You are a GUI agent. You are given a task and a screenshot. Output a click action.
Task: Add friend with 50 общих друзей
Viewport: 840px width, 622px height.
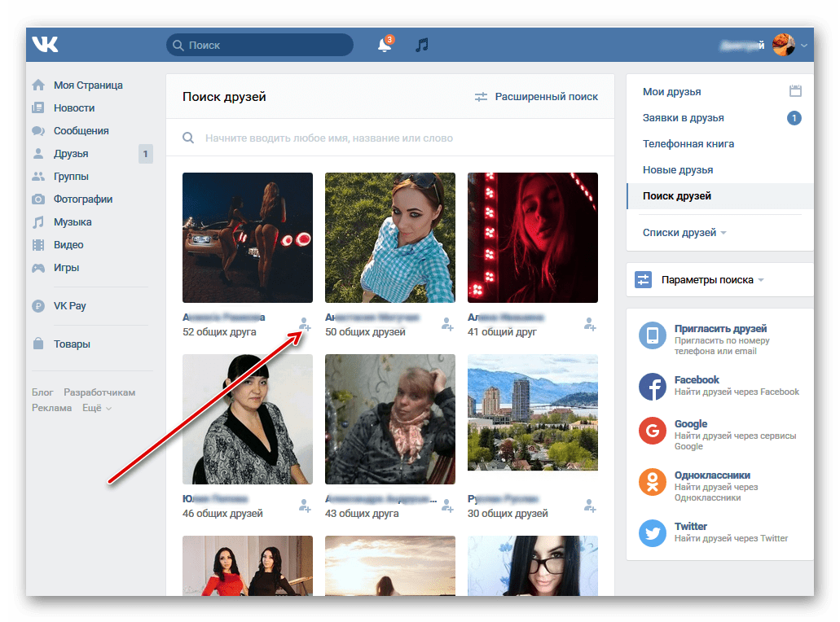[x=447, y=324]
